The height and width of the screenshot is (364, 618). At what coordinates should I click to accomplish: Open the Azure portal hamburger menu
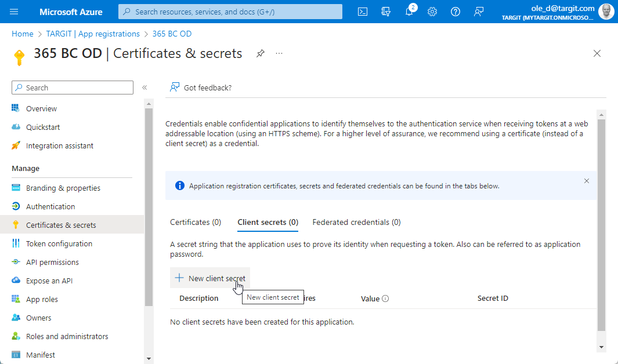pyautogui.click(x=14, y=12)
